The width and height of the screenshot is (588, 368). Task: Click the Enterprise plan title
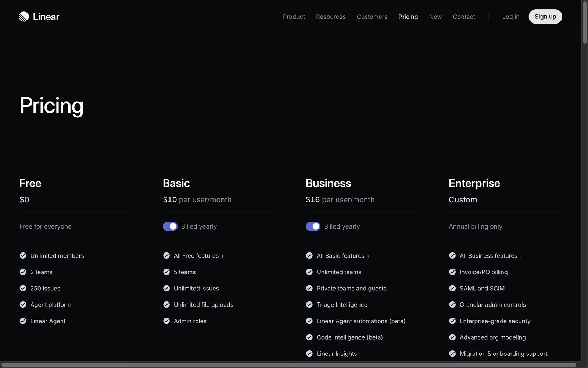pyautogui.click(x=474, y=183)
